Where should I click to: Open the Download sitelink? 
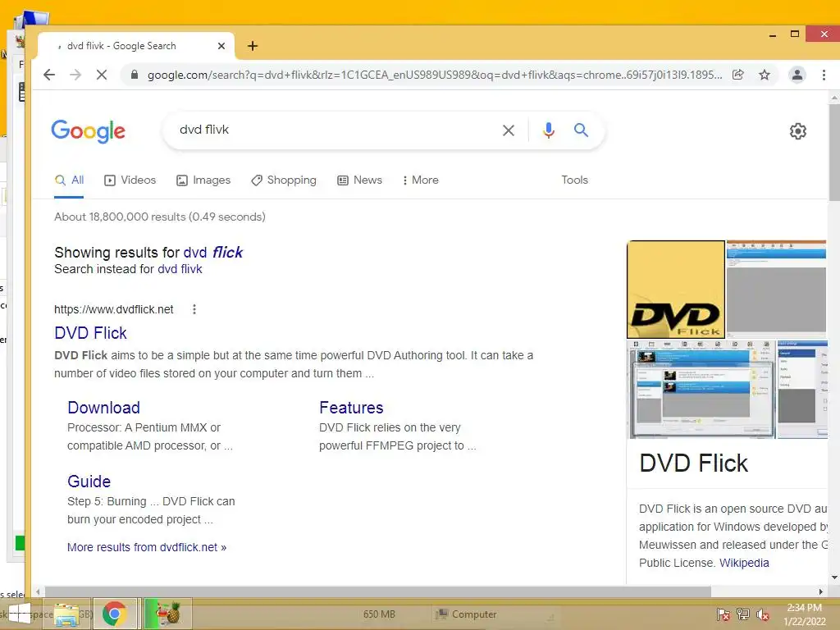pos(103,408)
